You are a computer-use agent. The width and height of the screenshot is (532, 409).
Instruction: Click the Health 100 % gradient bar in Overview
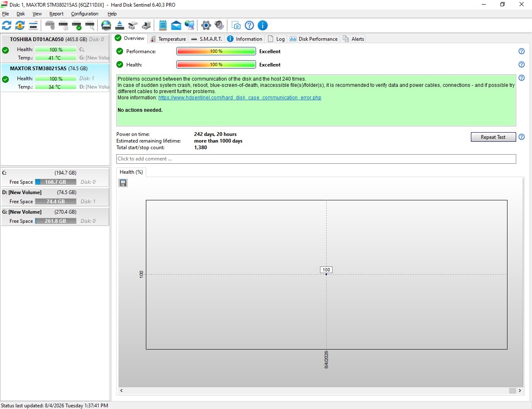pyautogui.click(x=216, y=65)
